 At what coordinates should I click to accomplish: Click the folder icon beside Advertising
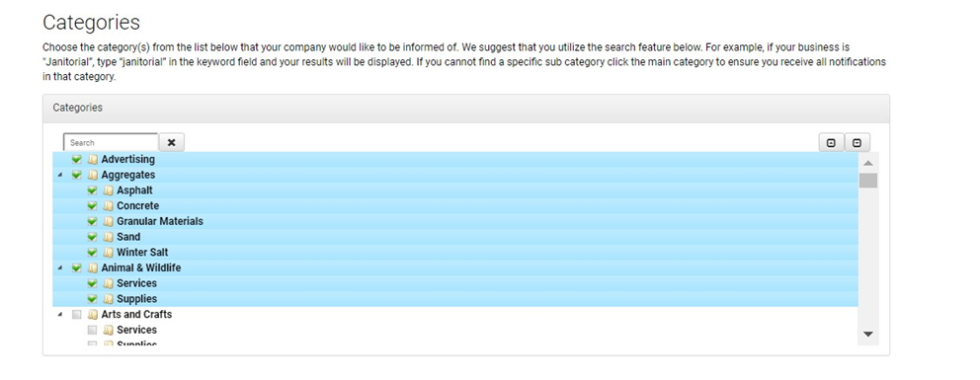click(x=93, y=159)
